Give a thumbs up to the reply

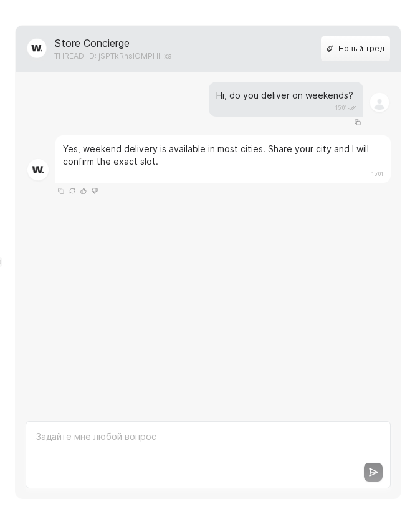pyautogui.click(x=84, y=191)
